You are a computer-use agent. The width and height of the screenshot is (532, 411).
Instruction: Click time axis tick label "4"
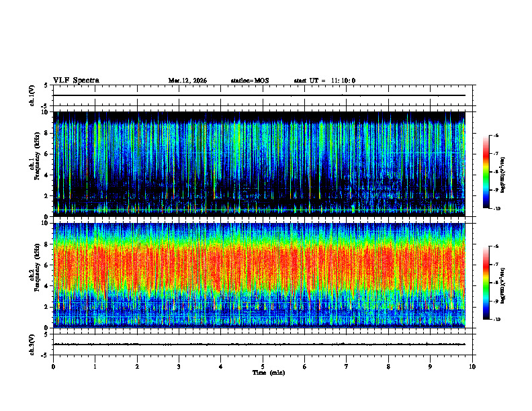221,367
